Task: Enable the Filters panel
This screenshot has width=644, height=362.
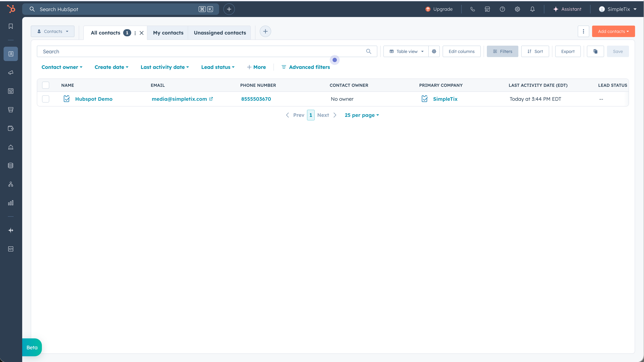Action: pyautogui.click(x=502, y=51)
